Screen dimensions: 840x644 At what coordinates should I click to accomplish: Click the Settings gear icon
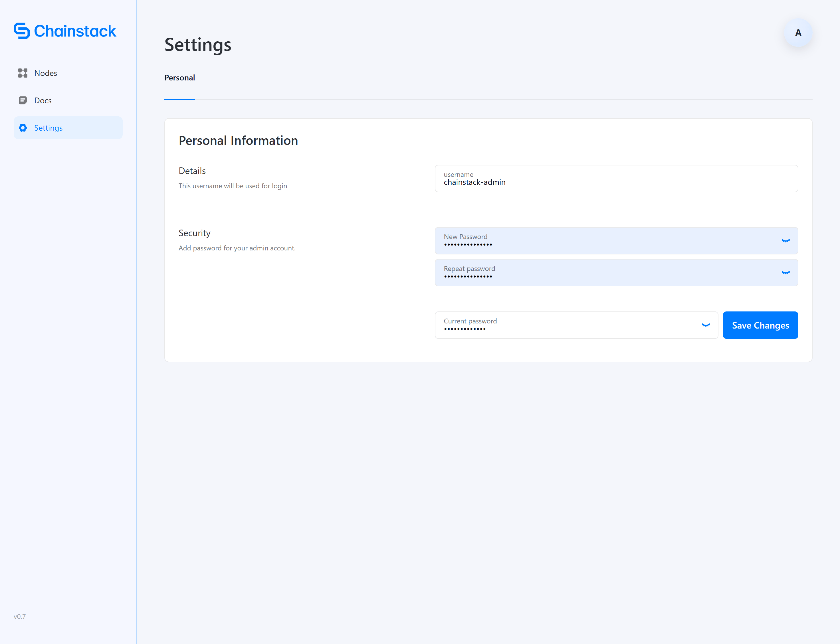click(23, 128)
